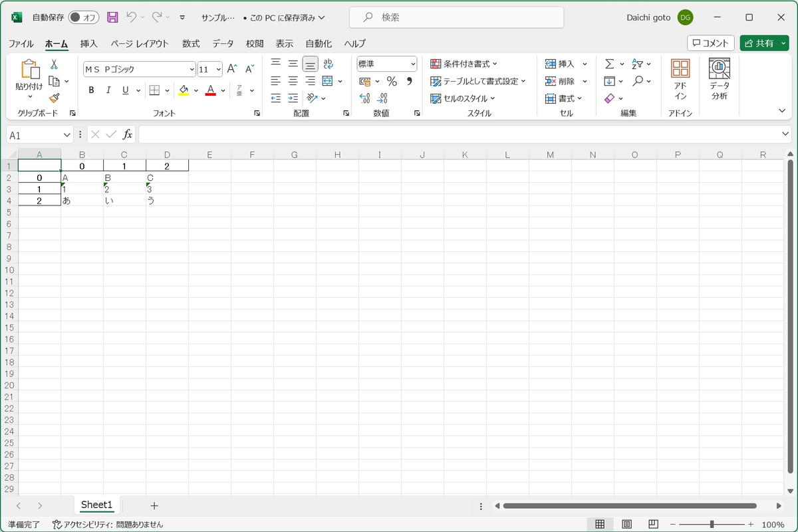Viewport: 798px width, 532px height.
Task: Open the コメント comments button
Action: pos(710,43)
